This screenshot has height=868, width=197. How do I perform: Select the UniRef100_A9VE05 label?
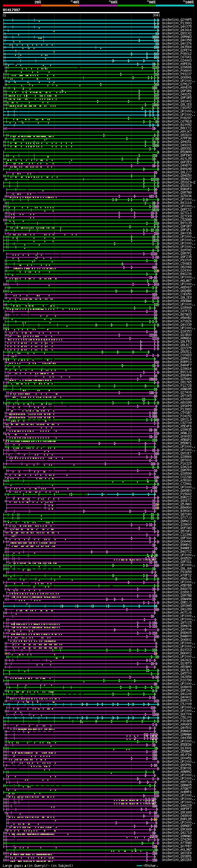[177, 88]
